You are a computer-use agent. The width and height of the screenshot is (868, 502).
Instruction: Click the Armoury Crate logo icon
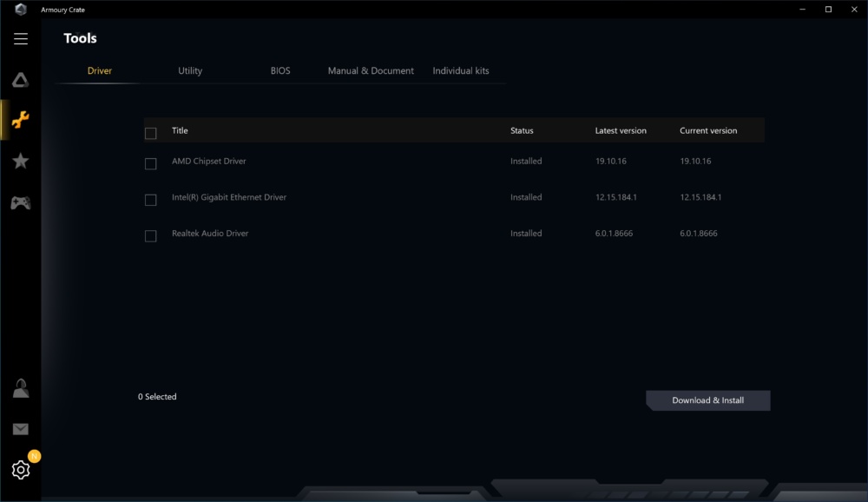(21, 10)
